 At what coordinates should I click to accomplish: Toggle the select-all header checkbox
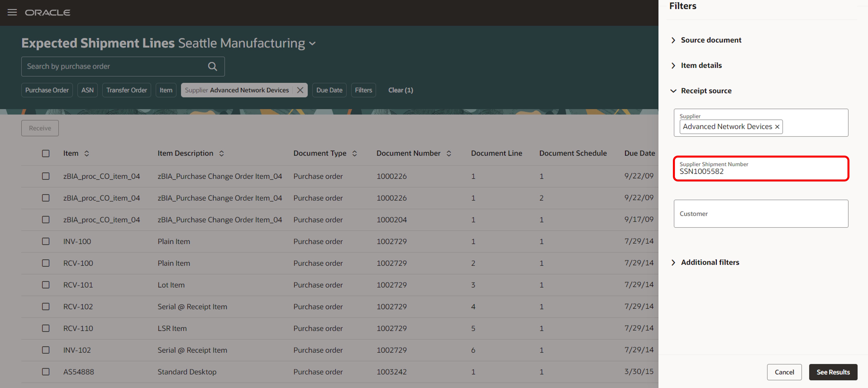(46, 153)
